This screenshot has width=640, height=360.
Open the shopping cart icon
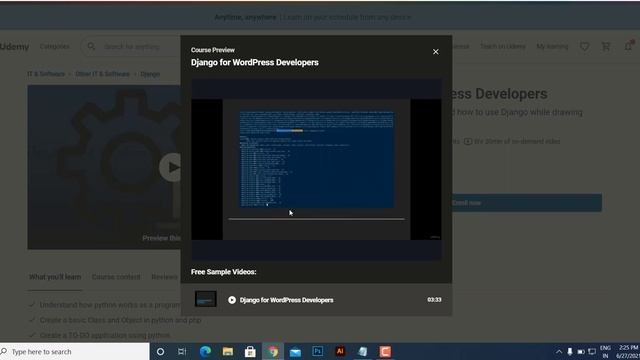pos(606,47)
